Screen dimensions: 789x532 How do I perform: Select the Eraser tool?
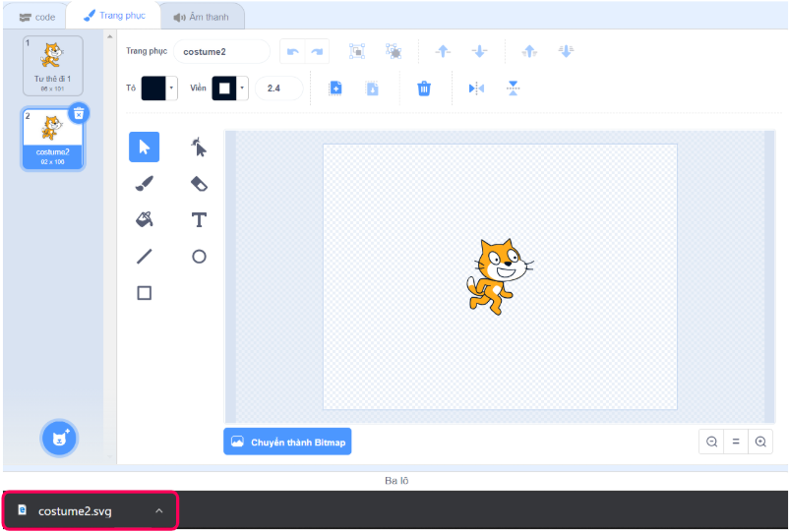point(199,184)
